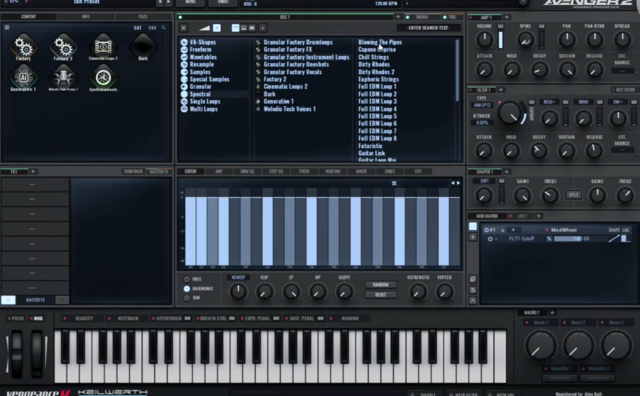The width and height of the screenshot is (640, 396).
Task: Select the Melodic Tech Voices 1 expansion icon
Action: click(63, 78)
